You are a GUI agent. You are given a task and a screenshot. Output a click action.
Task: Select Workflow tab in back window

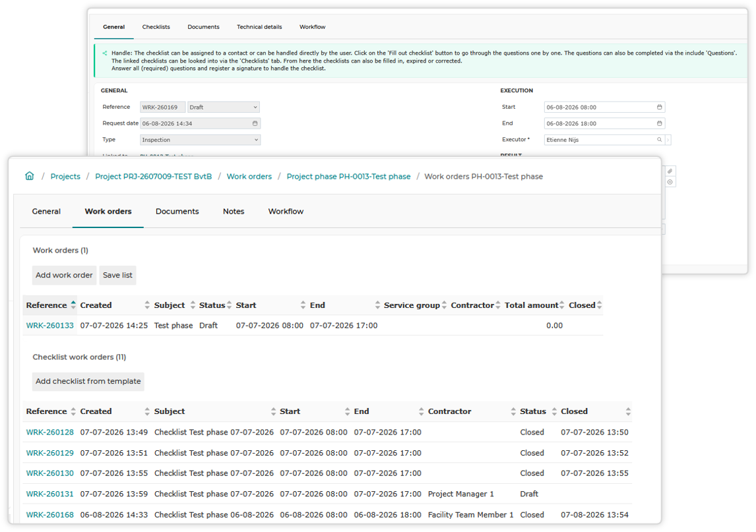point(313,27)
